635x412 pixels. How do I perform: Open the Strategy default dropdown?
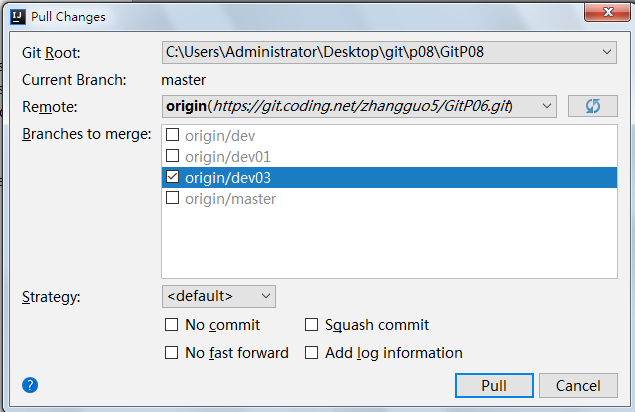click(x=265, y=296)
